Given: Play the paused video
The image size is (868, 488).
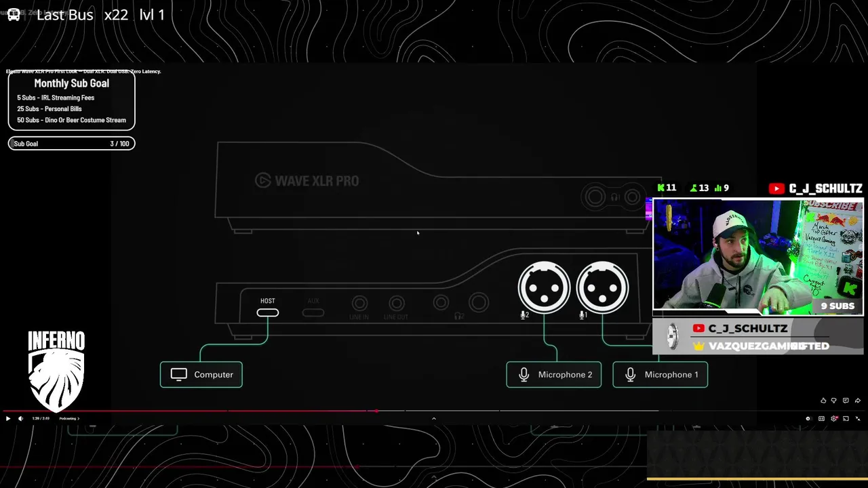Looking at the screenshot, I should [8, 419].
